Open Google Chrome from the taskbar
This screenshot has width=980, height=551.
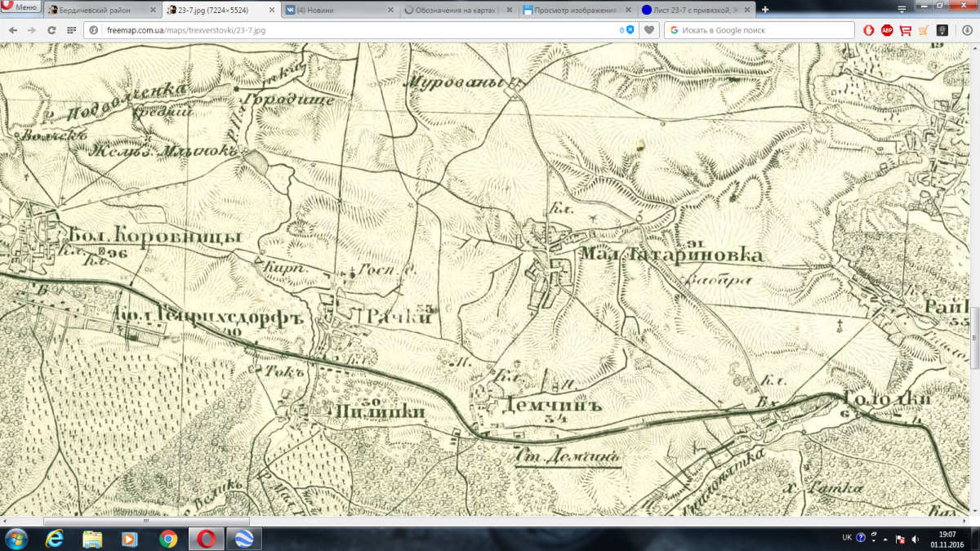tap(168, 539)
